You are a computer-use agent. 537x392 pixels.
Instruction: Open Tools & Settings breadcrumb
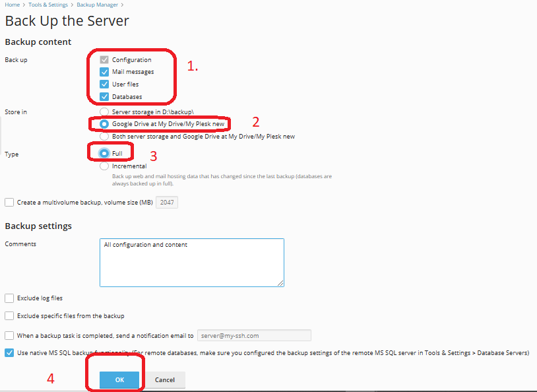pos(48,5)
